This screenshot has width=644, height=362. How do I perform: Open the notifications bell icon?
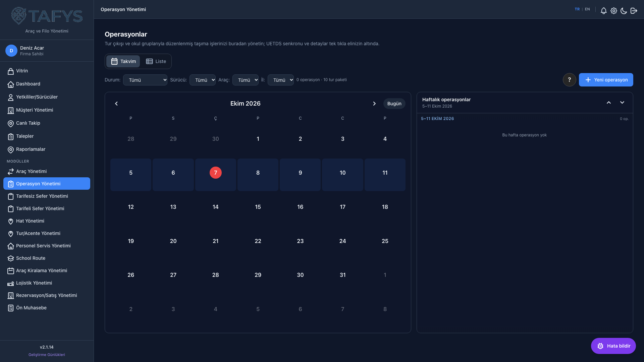point(603,11)
